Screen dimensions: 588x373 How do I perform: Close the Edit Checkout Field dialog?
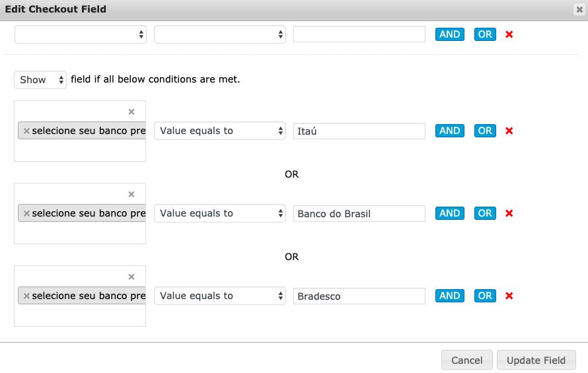click(579, 9)
